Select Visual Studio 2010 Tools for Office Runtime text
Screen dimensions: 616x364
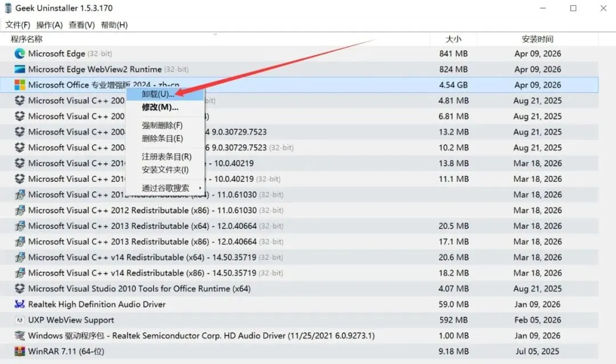[x=140, y=289]
